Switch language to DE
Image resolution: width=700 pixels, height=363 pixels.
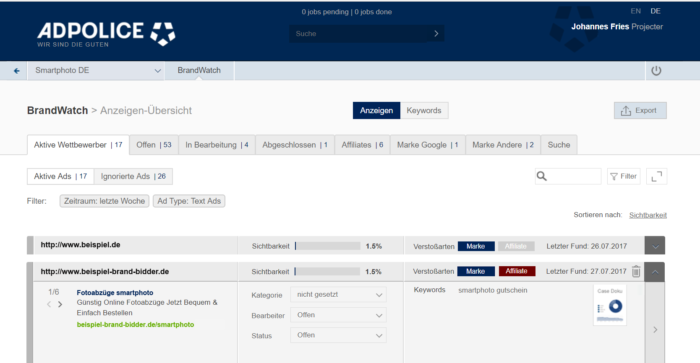coord(655,11)
